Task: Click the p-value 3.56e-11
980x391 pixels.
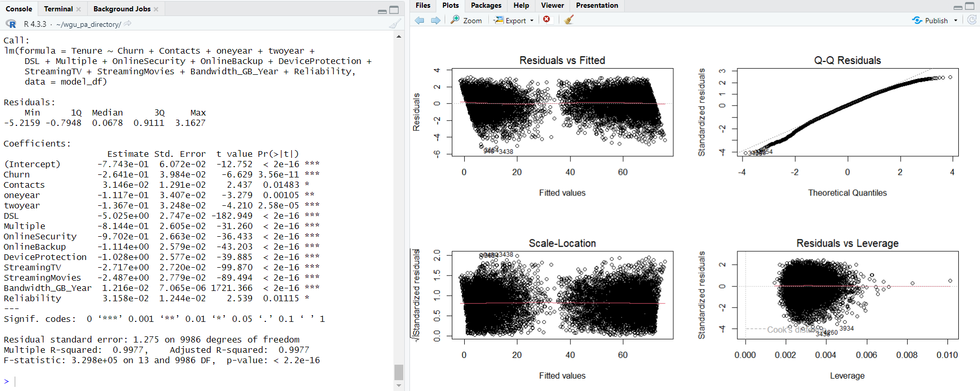Action: 279,174
